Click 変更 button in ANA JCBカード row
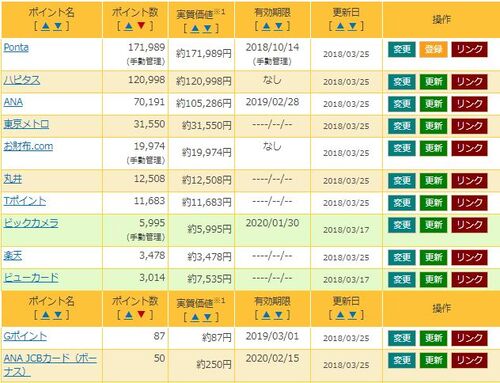The width and height of the screenshot is (500, 383). 402,360
